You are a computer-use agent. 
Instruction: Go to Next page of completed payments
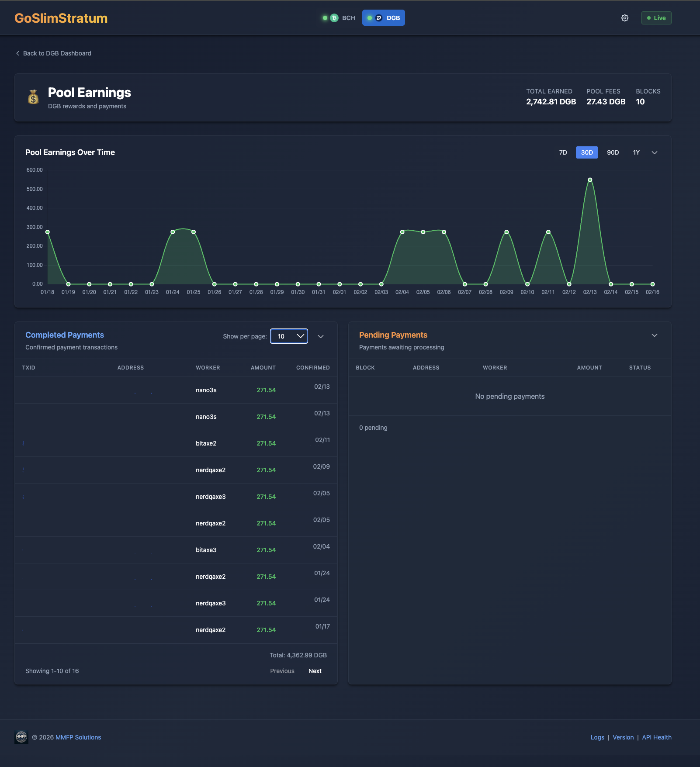point(315,670)
